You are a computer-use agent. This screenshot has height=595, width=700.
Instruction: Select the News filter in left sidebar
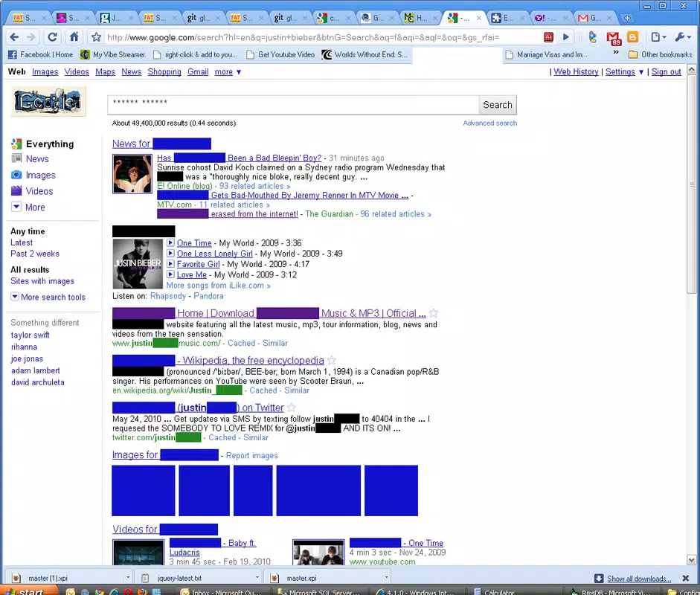[37, 159]
